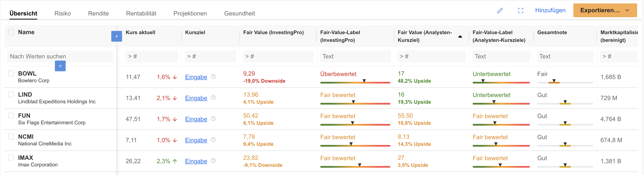Check the NCMI row checkbox
The width and height of the screenshot is (644, 175).
click(11, 136)
